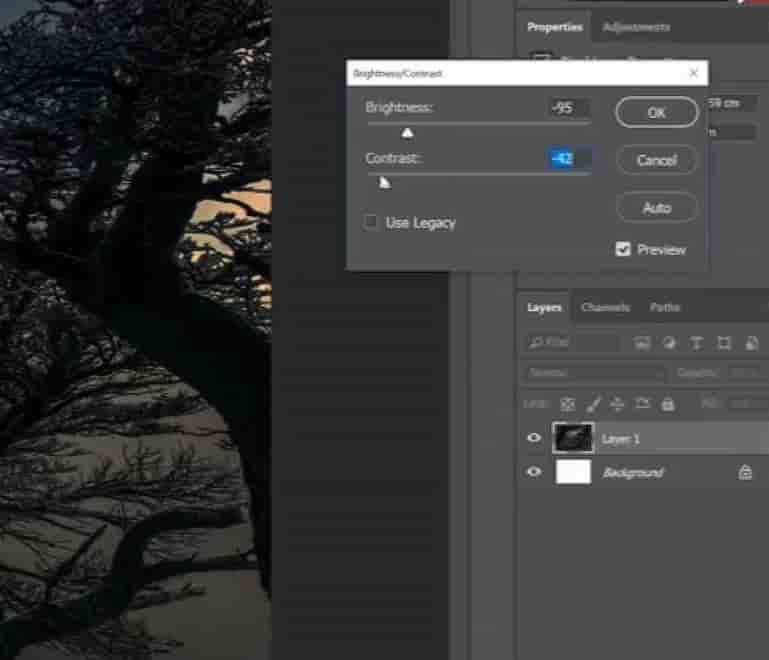
Task: Click the lock image pixels brush icon
Action: (592, 404)
